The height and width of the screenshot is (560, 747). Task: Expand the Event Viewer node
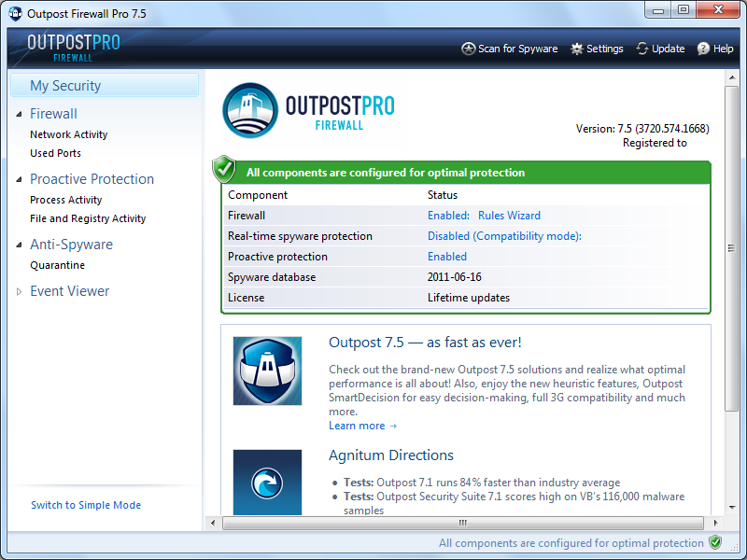[20, 291]
